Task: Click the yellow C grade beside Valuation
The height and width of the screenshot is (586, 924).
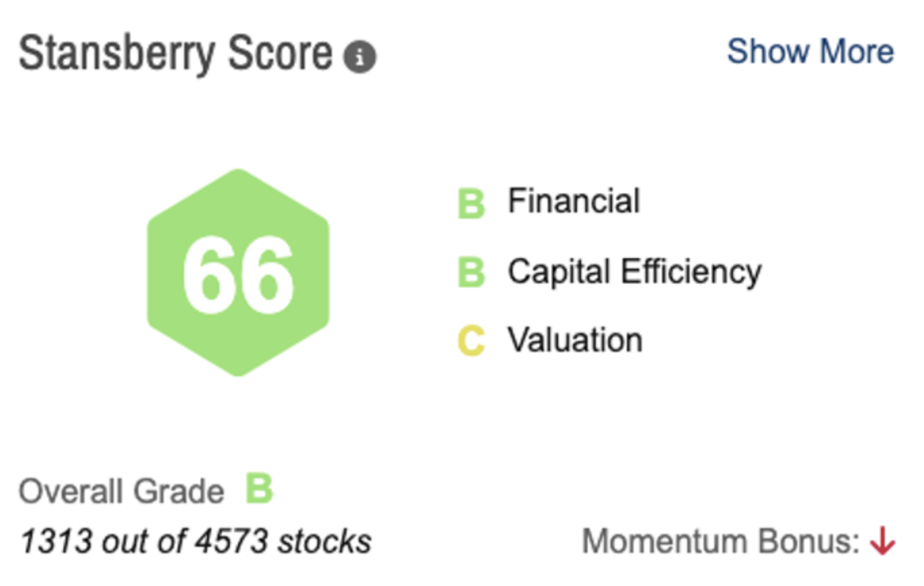Action: click(x=473, y=340)
